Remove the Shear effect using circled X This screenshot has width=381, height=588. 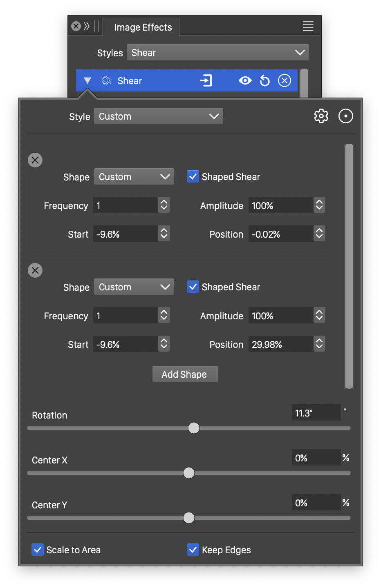point(285,80)
